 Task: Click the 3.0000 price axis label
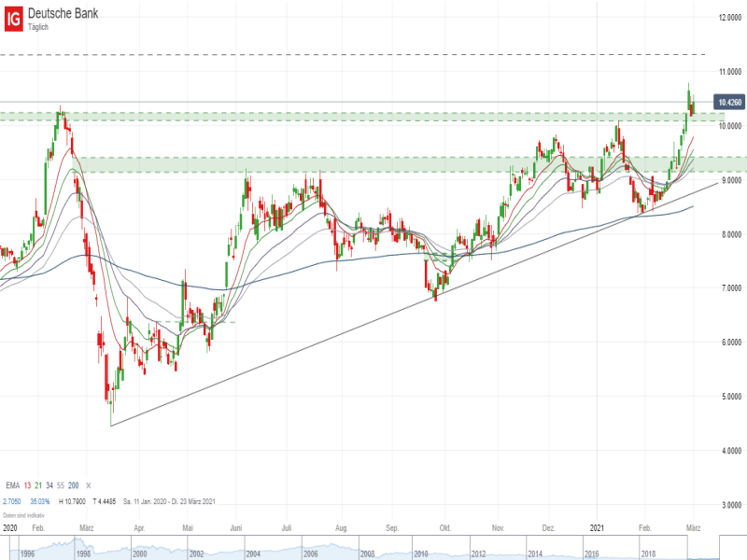(731, 505)
